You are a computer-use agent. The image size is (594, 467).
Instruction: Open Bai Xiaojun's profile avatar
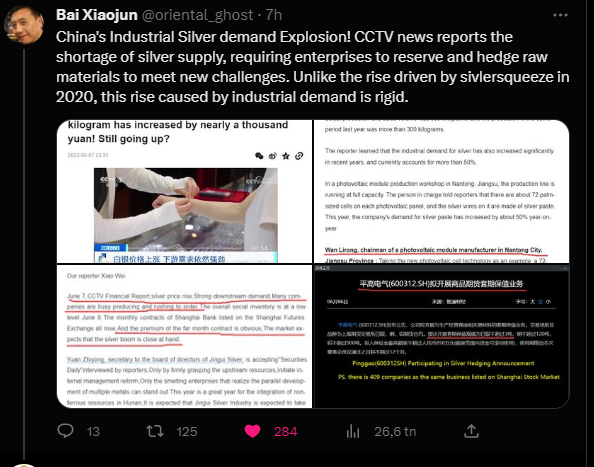pyautogui.click(x=23, y=25)
